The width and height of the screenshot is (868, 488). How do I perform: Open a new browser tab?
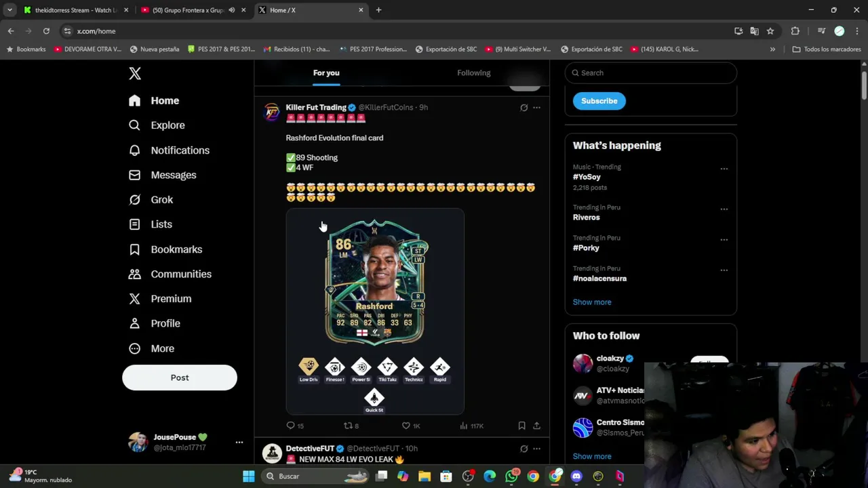coord(378,10)
